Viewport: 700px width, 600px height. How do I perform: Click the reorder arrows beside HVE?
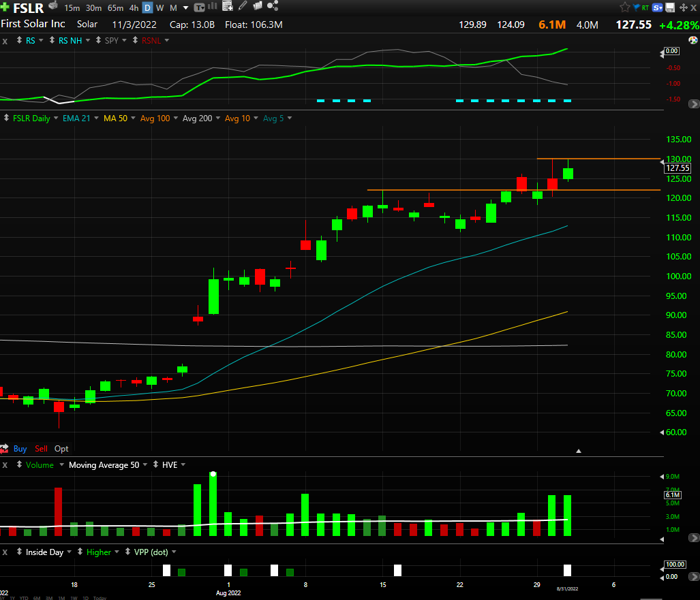coord(155,464)
